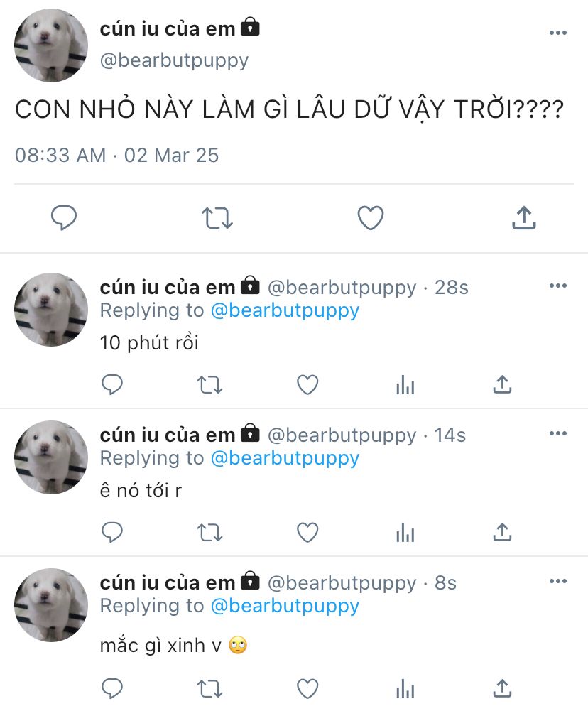
Task: Open more options on the main tweet
Action: tap(558, 33)
